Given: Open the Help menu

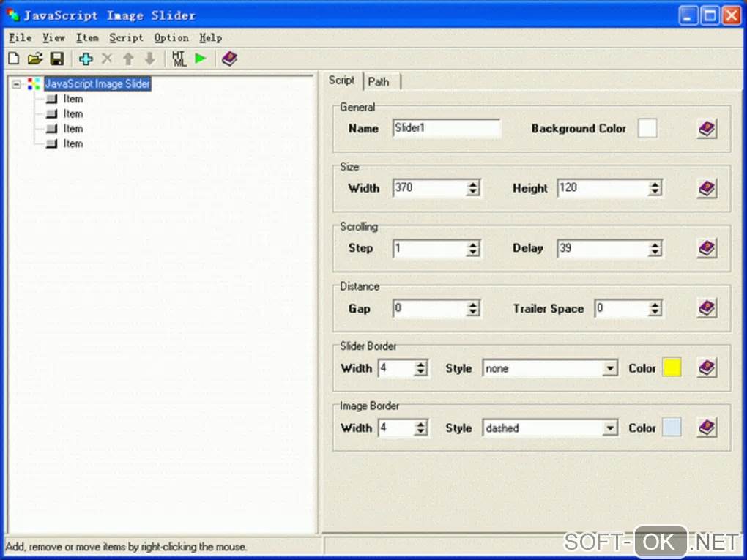Looking at the screenshot, I should [211, 37].
